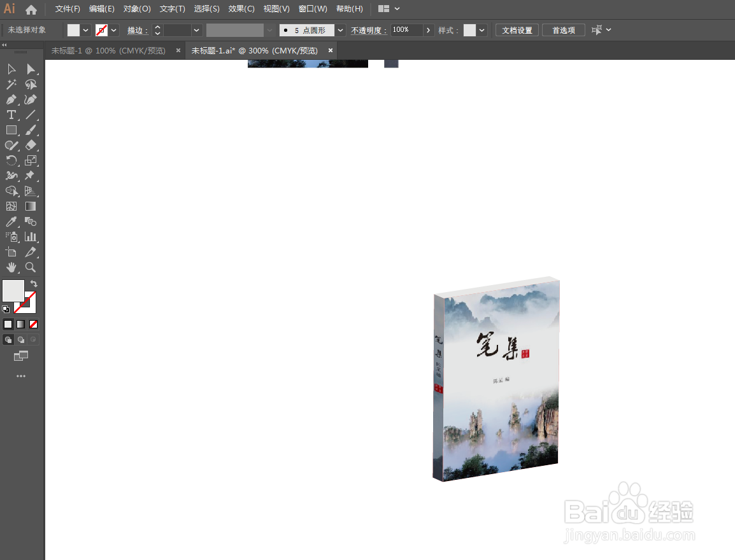Select the Gradient tool
The height and width of the screenshot is (560, 735).
click(31, 206)
